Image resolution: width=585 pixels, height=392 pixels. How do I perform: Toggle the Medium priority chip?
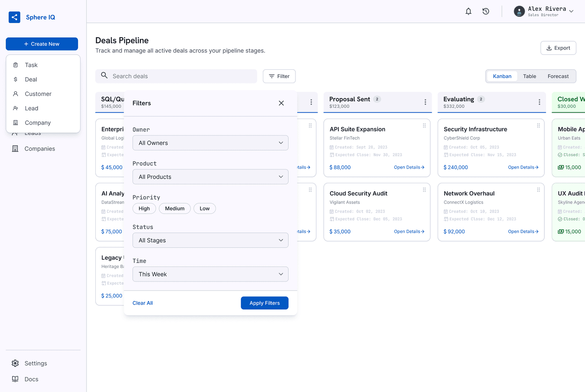click(x=175, y=209)
